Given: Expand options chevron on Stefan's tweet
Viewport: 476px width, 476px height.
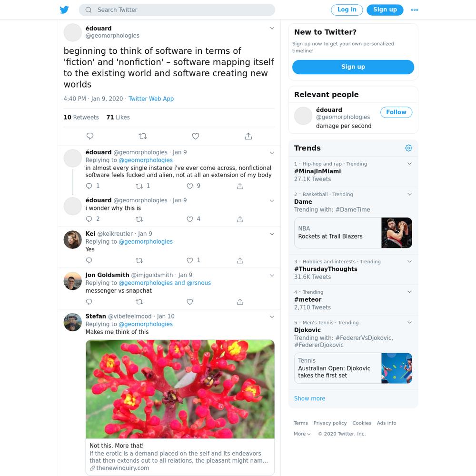Looking at the screenshot, I should [272, 317].
